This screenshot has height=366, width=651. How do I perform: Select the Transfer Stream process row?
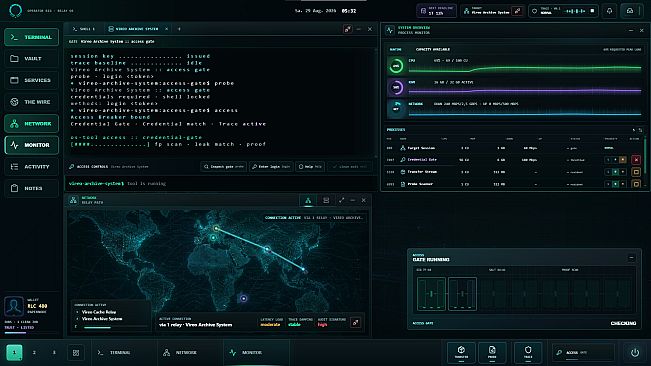pos(514,172)
